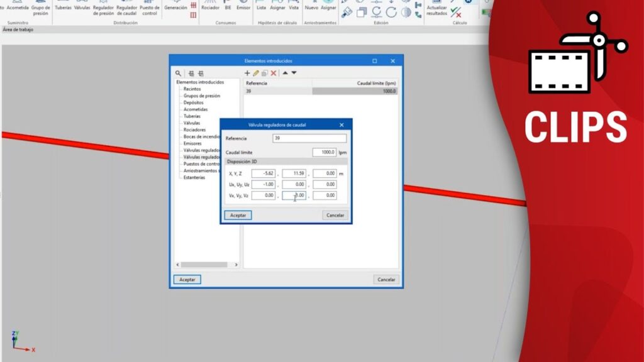Image resolution: width=644 pixels, height=362 pixels.
Task: Click the red X delete icon
Action: pyautogui.click(x=274, y=74)
